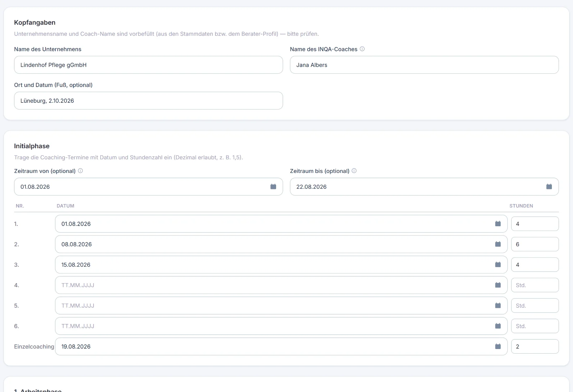Edit the Ort und Datum field
The image size is (573, 392).
click(x=148, y=101)
